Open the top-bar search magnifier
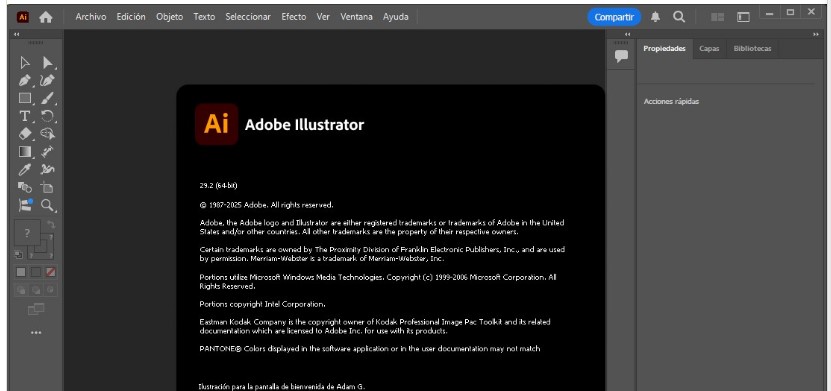The image size is (831, 391). coord(679,17)
